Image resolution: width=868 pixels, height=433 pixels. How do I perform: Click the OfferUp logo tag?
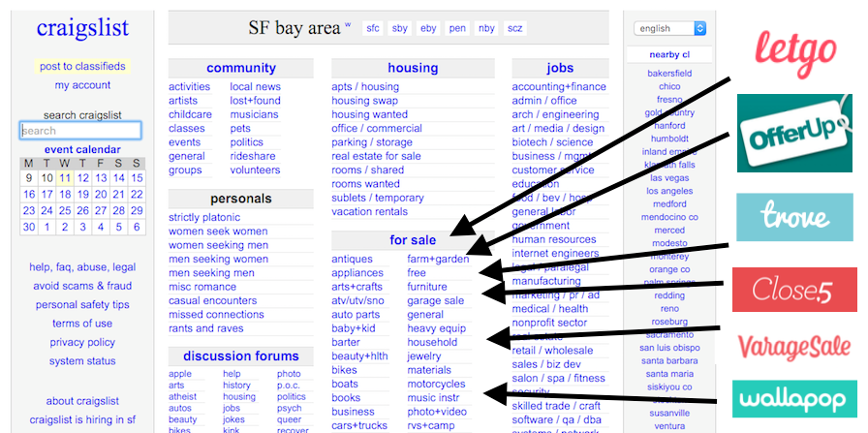(x=794, y=134)
